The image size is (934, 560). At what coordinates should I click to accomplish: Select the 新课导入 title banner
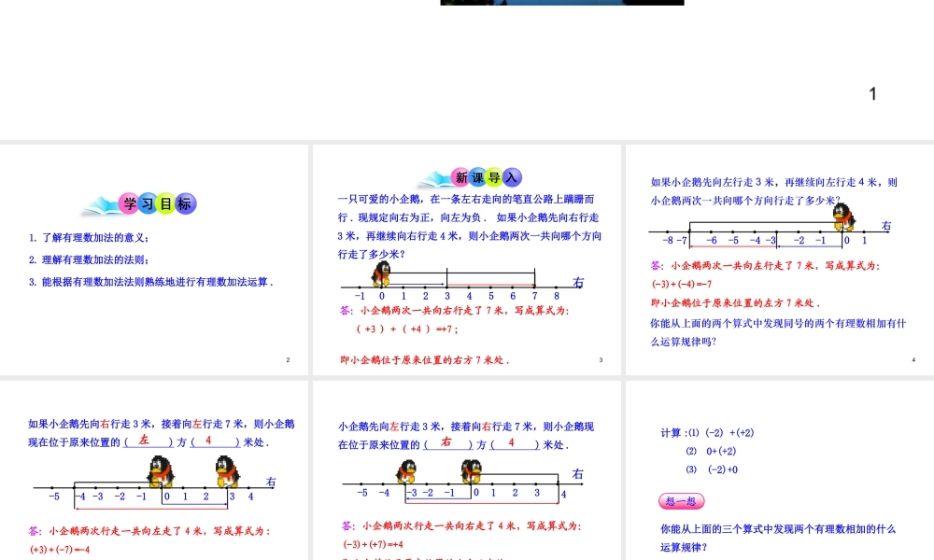point(486,177)
